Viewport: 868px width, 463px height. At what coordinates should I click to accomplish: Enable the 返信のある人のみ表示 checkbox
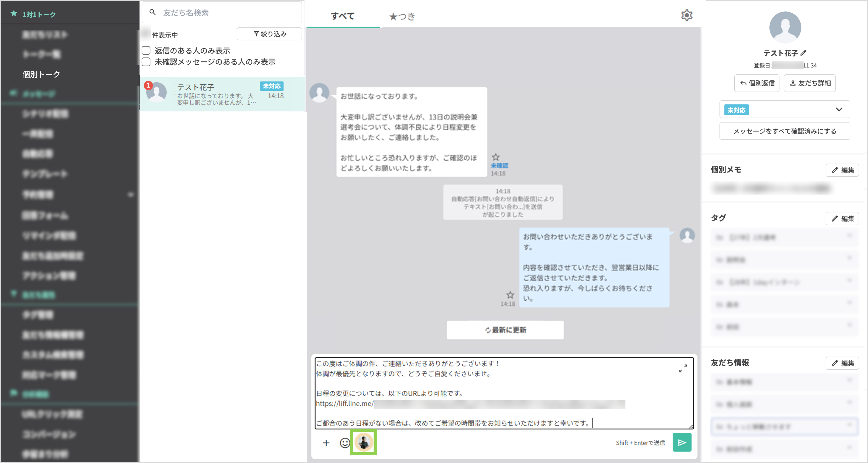click(x=146, y=50)
